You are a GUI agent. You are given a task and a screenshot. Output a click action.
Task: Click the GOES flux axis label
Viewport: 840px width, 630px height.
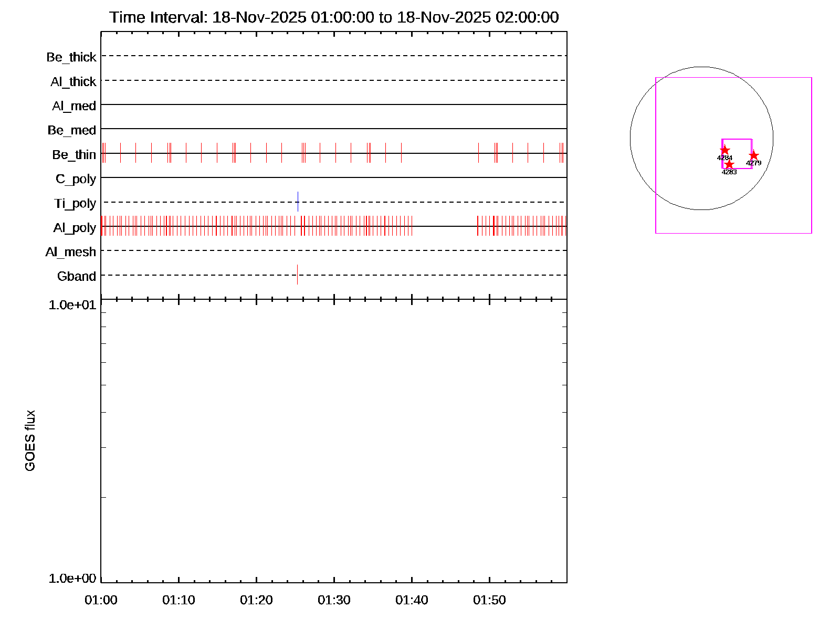[x=30, y=440]
